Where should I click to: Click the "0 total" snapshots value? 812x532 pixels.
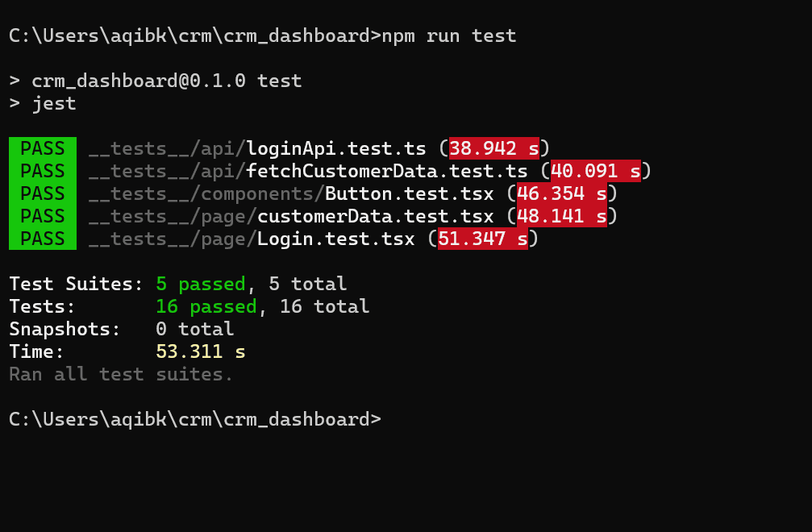tap(194, 329)
